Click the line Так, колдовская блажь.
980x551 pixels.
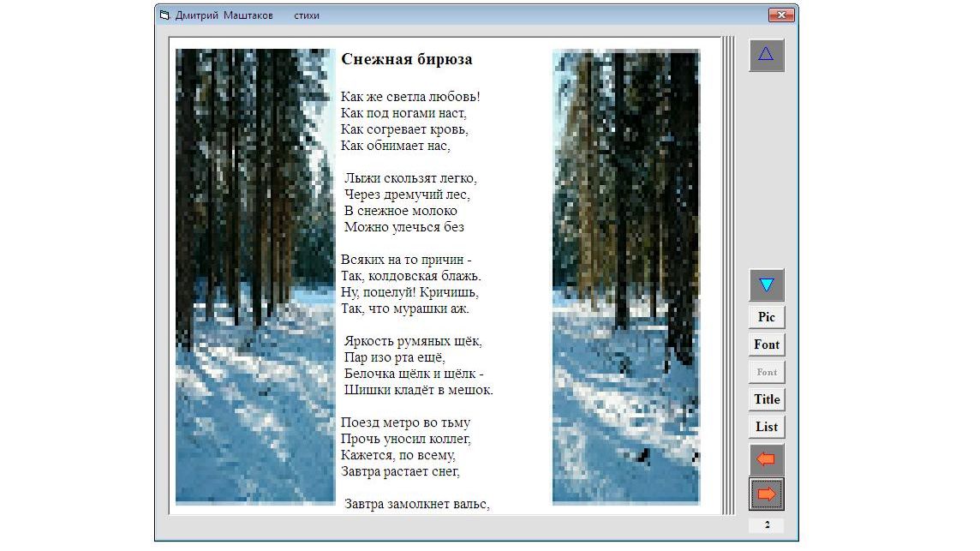point(410,276)
